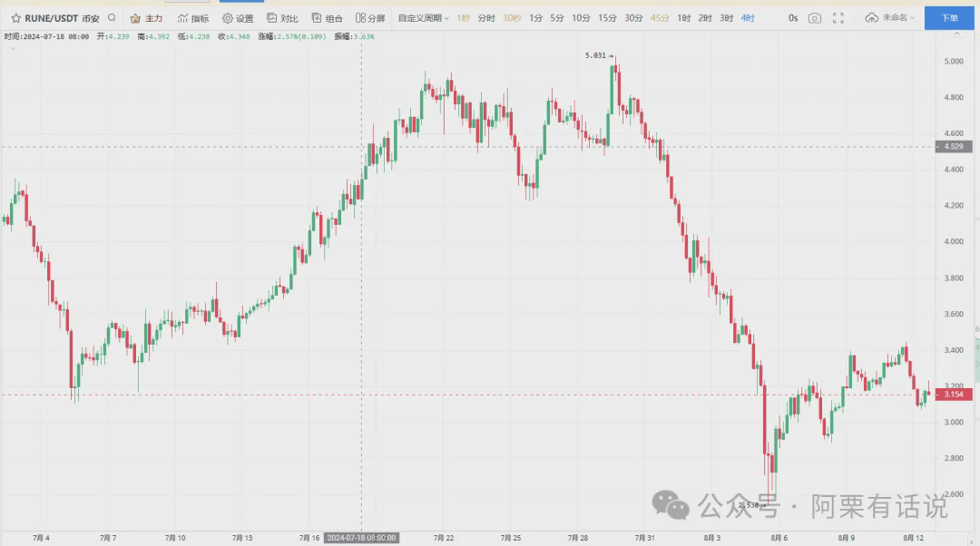The image size is (980, 546).
Task: Click the 5.031 high price annotation
Action: point(599,55)
